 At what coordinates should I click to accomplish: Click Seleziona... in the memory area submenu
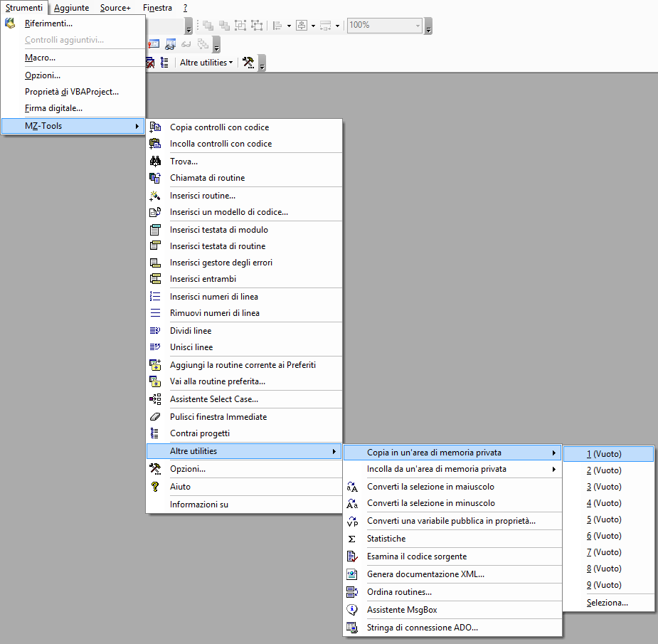tap(608, 603)
